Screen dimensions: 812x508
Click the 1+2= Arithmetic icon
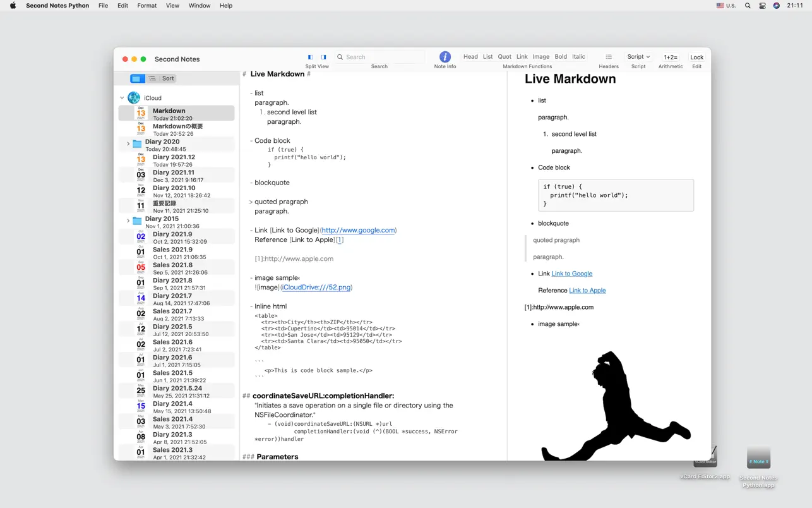(671, 57)
